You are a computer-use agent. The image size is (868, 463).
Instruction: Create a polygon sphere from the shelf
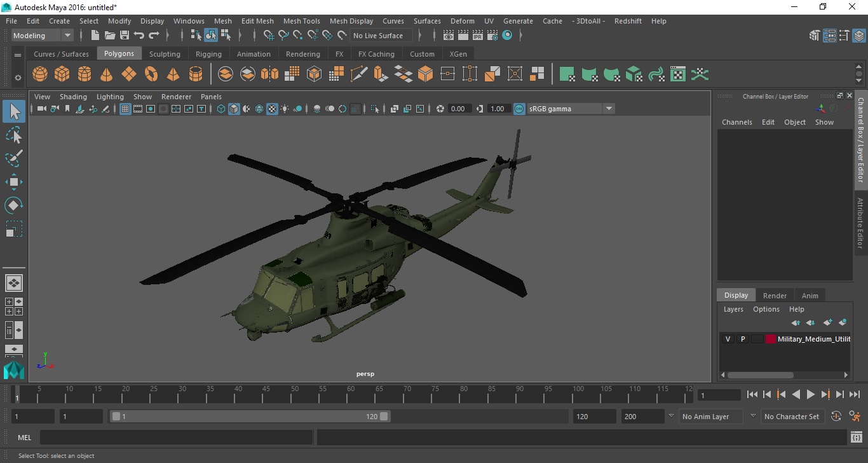pyautogui.click(x=40, y=74)
